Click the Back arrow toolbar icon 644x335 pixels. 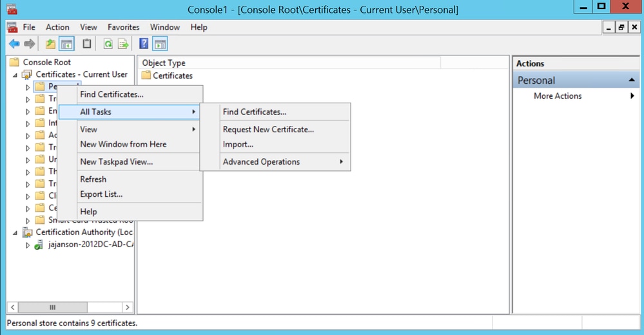[x=14, y=44]
